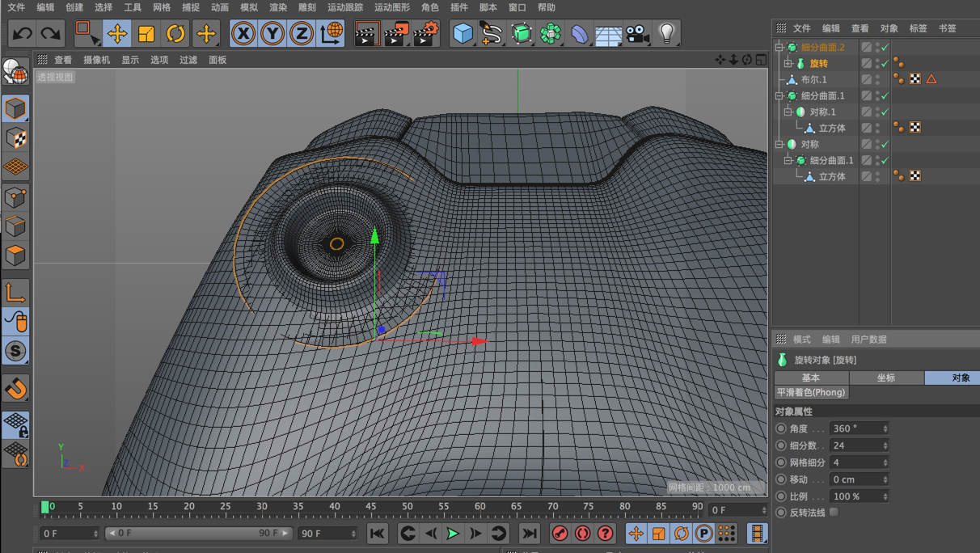This screenshot has width=980, height=553.
Task: Open the 平滑着色(Phong) tab
Action: [x=811, y=392]
